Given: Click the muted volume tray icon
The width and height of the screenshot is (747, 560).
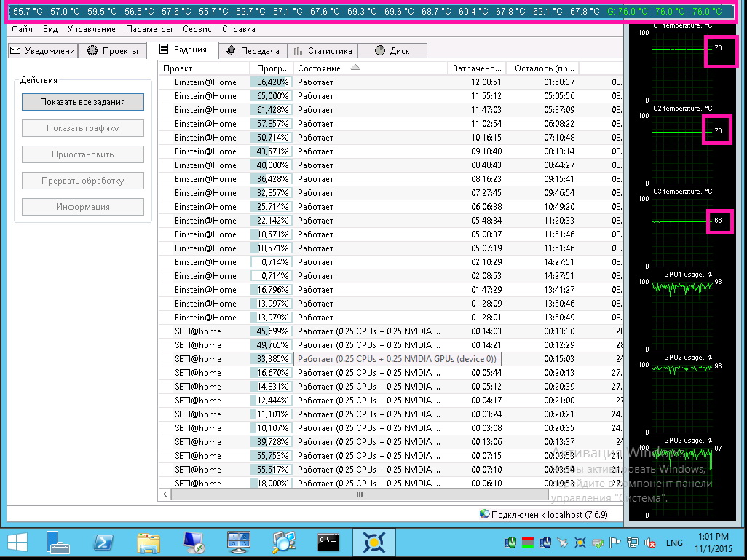Looking at the screenshot, I should tap(650, 543).
